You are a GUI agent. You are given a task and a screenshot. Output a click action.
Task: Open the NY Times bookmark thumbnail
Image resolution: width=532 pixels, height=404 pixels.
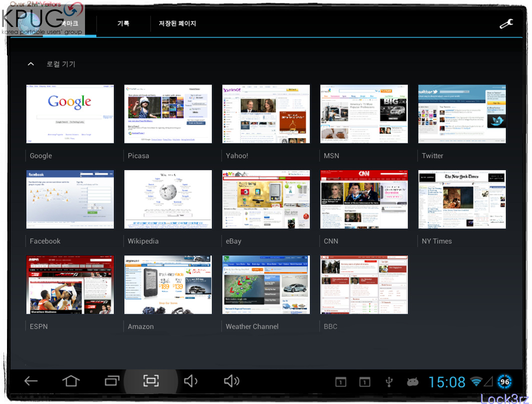click(x=462, y=199)
